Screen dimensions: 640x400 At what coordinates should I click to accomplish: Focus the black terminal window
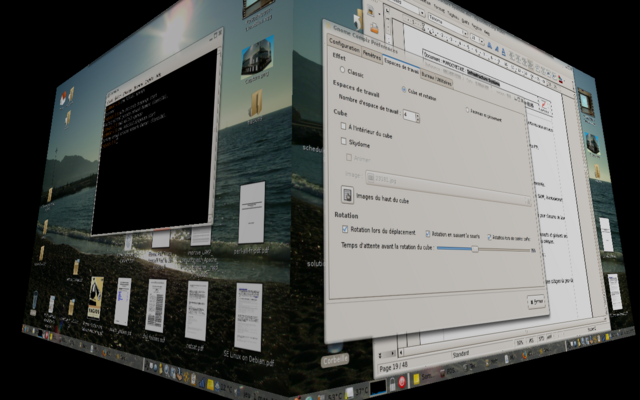click(x=156, y=139)
